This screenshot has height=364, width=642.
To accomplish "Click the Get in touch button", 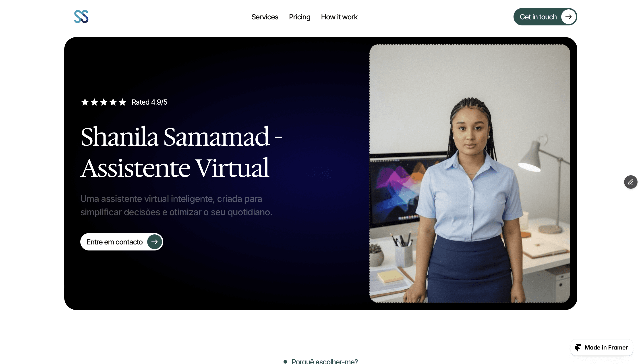I will click(545, 17).
